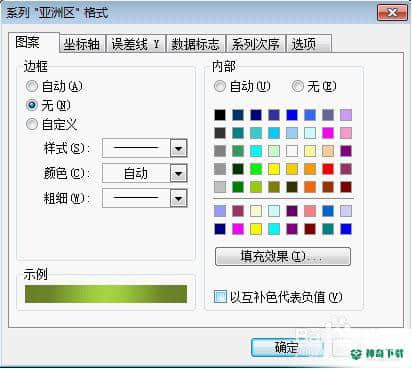Image resolution: width=412 pixels, height=369 pixels.
Task: Pick the white color swatch
Action: (292, 151)
